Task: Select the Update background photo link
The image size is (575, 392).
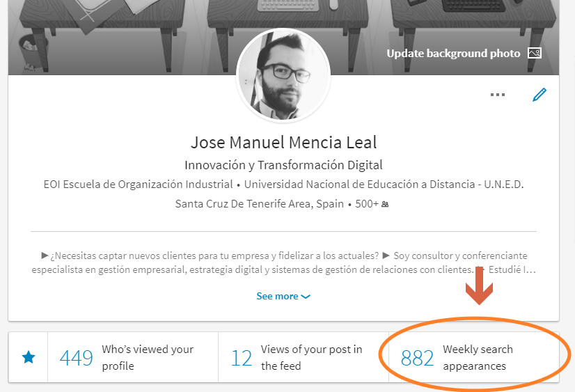Action: [x=453, y=54]
